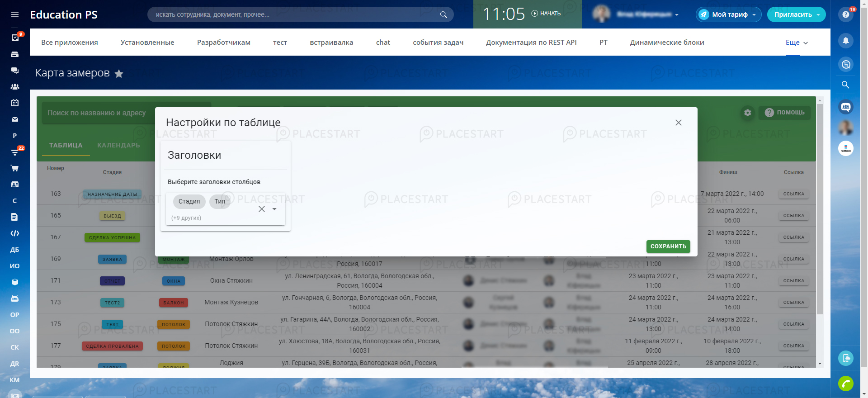The width and height of the screenshot is (868, 398).
Task: Open события задач menu item
Action: point(438,43)
